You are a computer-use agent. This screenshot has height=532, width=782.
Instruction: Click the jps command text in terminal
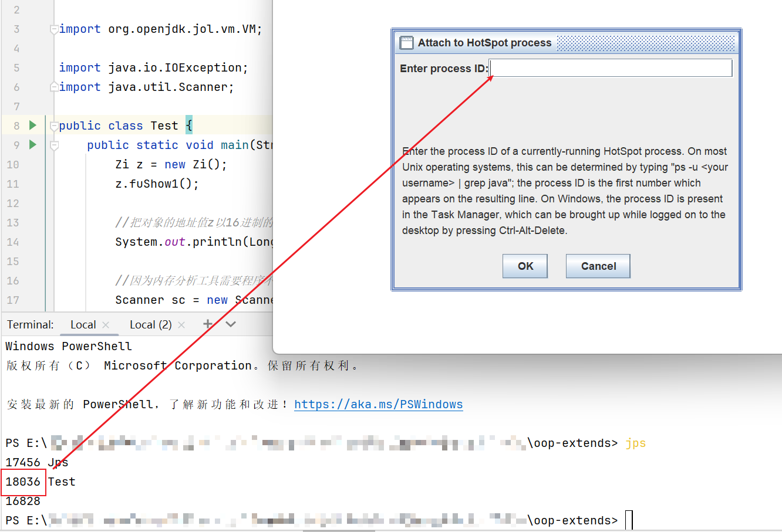tap(635, 443)
